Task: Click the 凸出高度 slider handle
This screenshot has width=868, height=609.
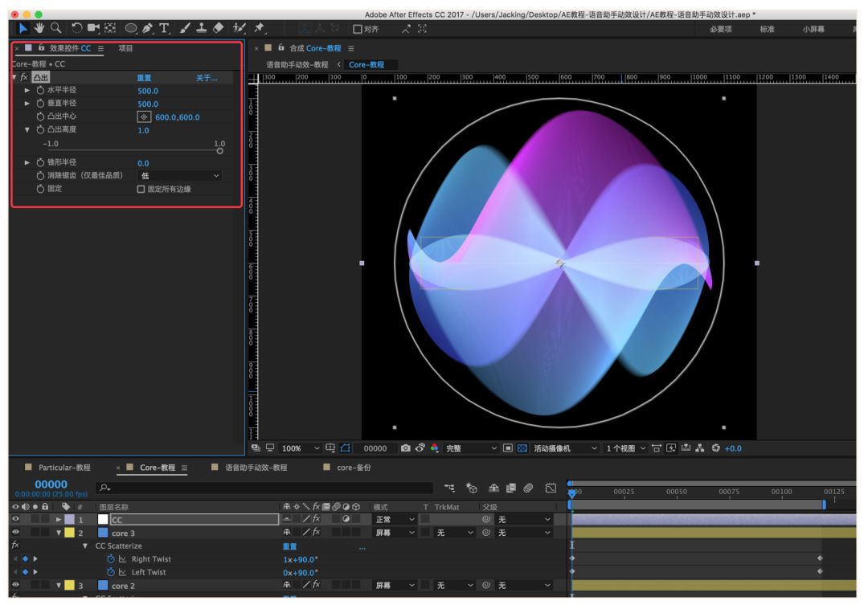Action: (x=219, y=151)
